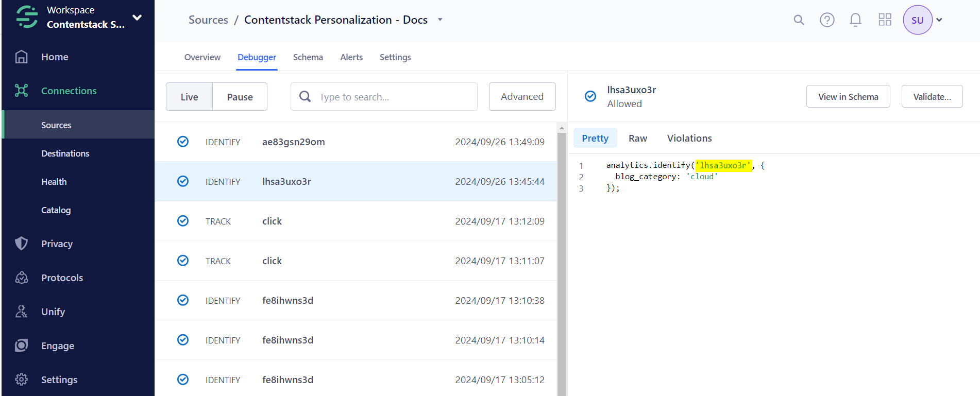
Task: Click check icon of click event at 13:12:09
Action: (183, 221)
